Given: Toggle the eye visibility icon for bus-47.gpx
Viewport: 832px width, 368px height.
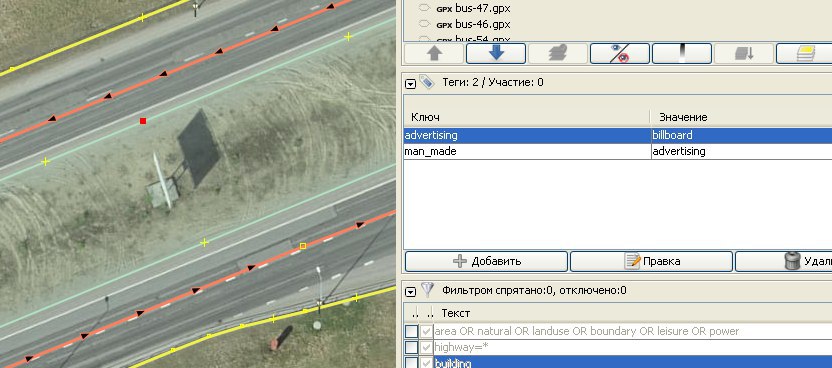Looking at the screenshot, I should click(x=423, y=8).
